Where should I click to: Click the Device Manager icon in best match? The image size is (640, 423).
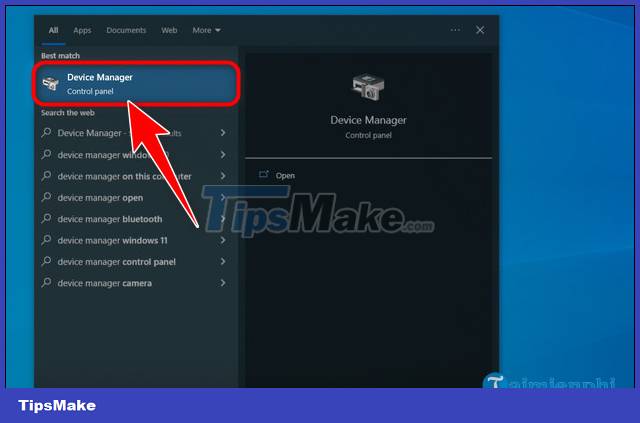tap(51, 84)
